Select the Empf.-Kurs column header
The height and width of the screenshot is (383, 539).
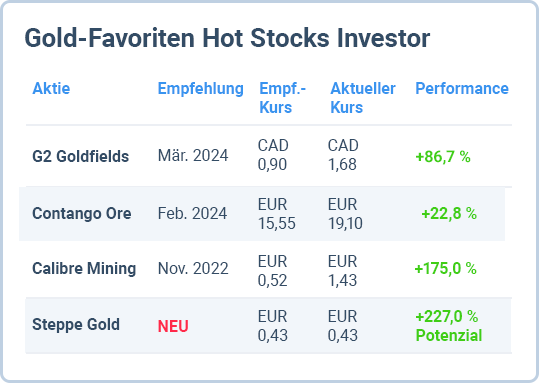[x=283, y=98]
